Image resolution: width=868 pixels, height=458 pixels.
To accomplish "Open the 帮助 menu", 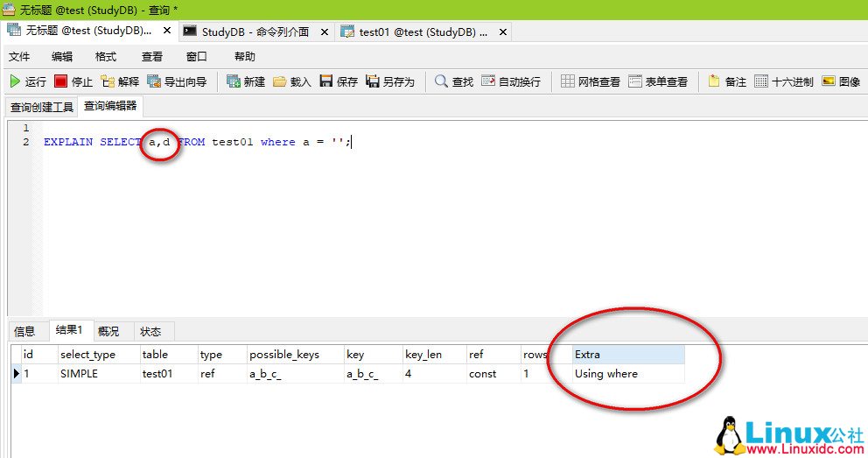I will point(245,57).
